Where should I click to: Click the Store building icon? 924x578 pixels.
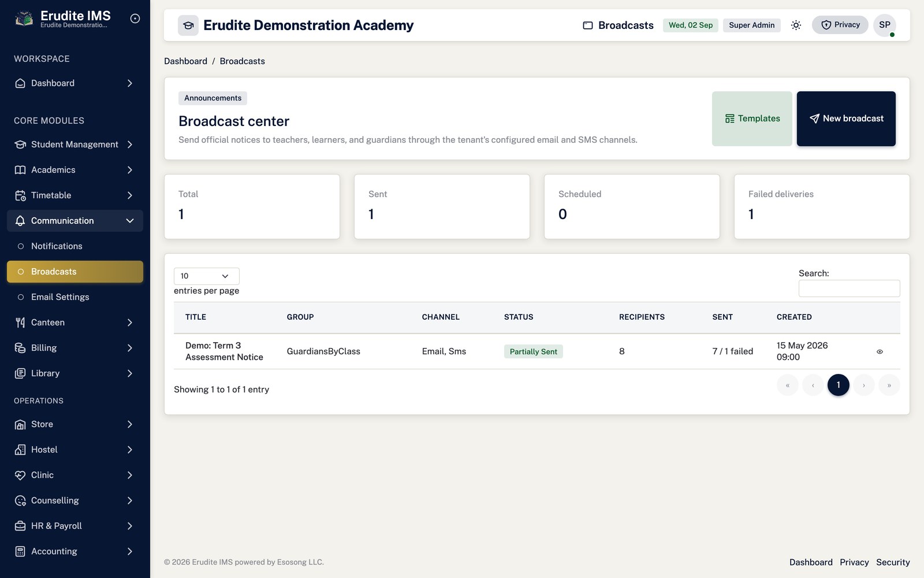click(x=20, y=424)
